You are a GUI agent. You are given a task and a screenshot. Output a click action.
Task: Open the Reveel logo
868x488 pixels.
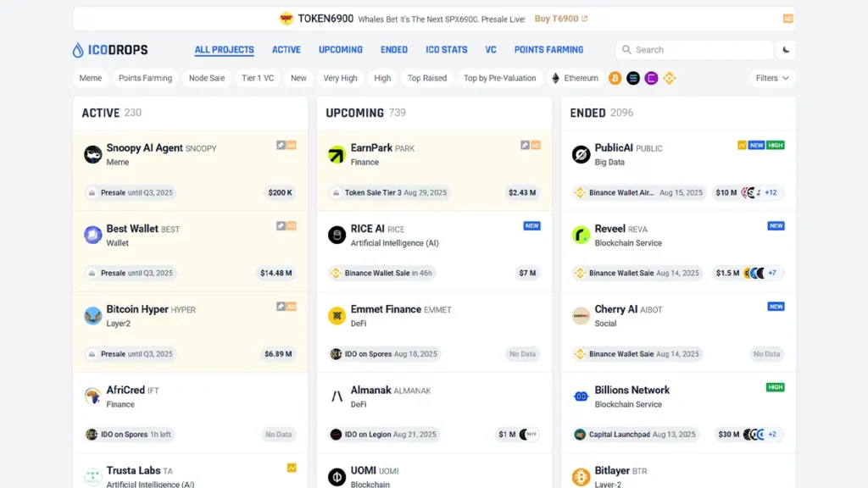click(581, 235)
